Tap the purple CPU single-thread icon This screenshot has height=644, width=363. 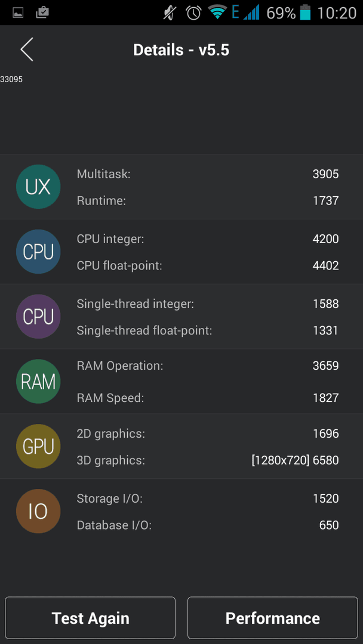pyautogui.click(x=38, y=317)
